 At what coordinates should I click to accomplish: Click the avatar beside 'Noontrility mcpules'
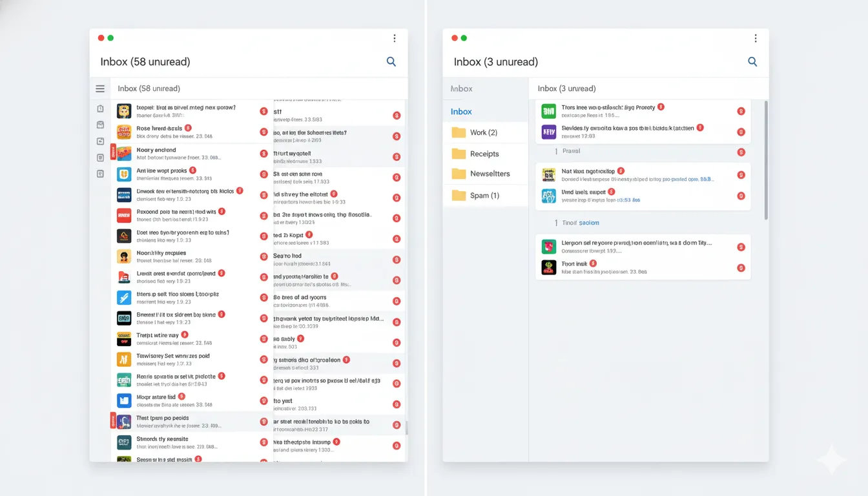124,256
